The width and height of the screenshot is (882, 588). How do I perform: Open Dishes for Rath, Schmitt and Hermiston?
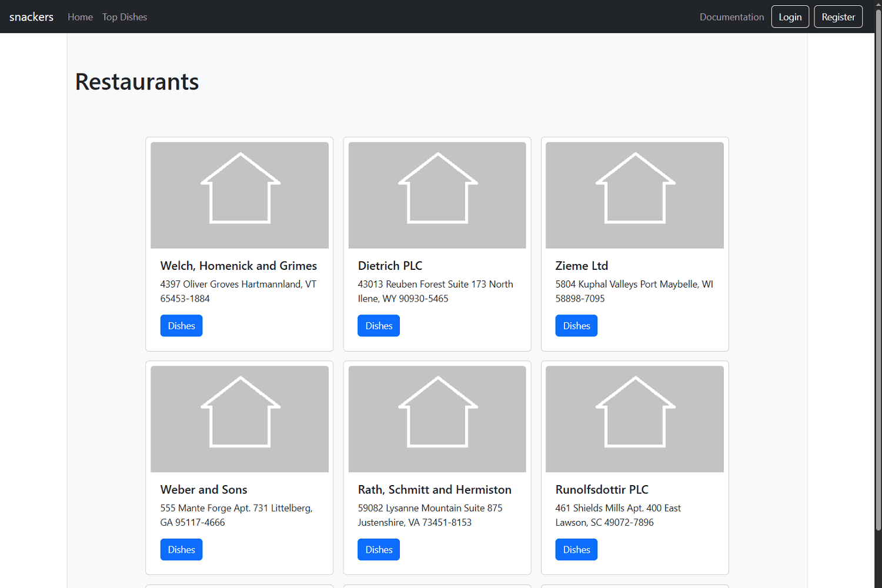point(379,550)
